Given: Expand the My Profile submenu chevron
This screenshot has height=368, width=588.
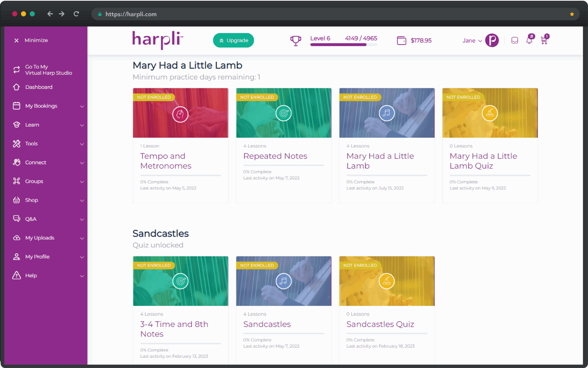Looking at the screenshot, I should pyautogui.click(x=82, y=257).
